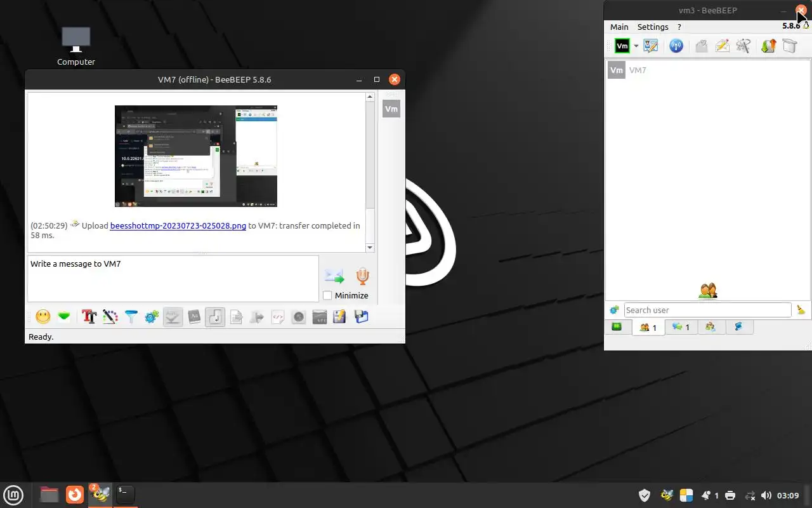The width and height of the screenshot is (812, 508).
Task: Click the magic wand icon in main toolbar
Action: point(743,46)
